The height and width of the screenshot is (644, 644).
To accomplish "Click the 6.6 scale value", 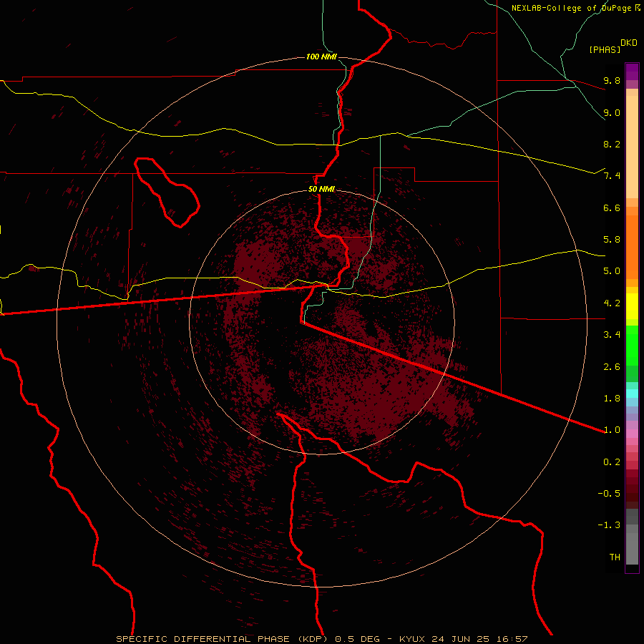I will (x=612, y=208).
